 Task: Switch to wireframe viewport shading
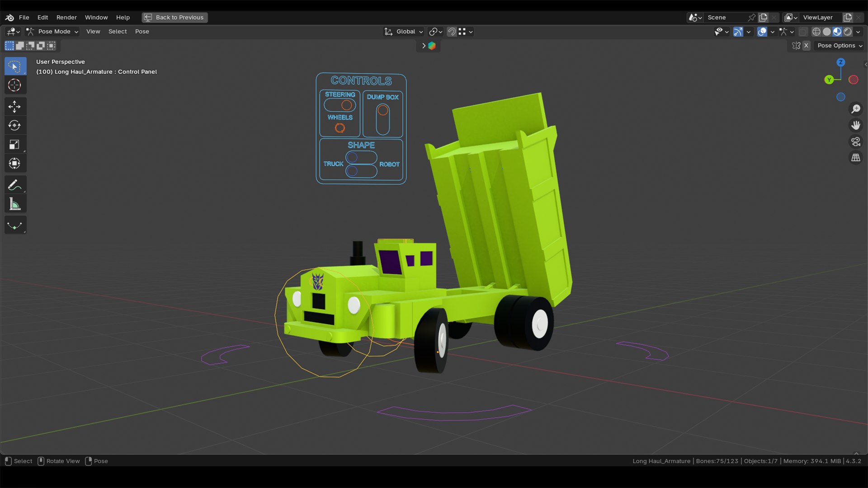coord(816,32)
